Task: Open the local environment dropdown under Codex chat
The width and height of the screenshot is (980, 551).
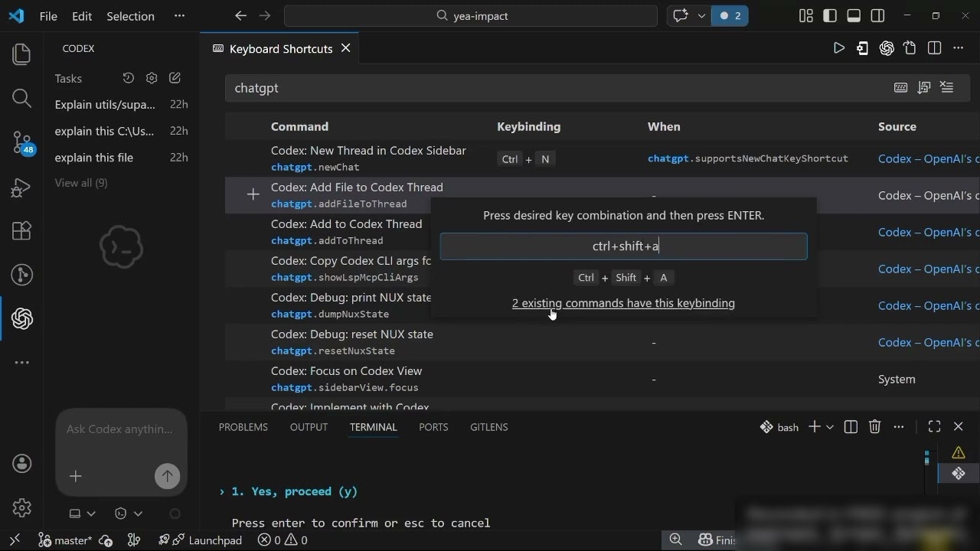Action: tap(83, 514)
